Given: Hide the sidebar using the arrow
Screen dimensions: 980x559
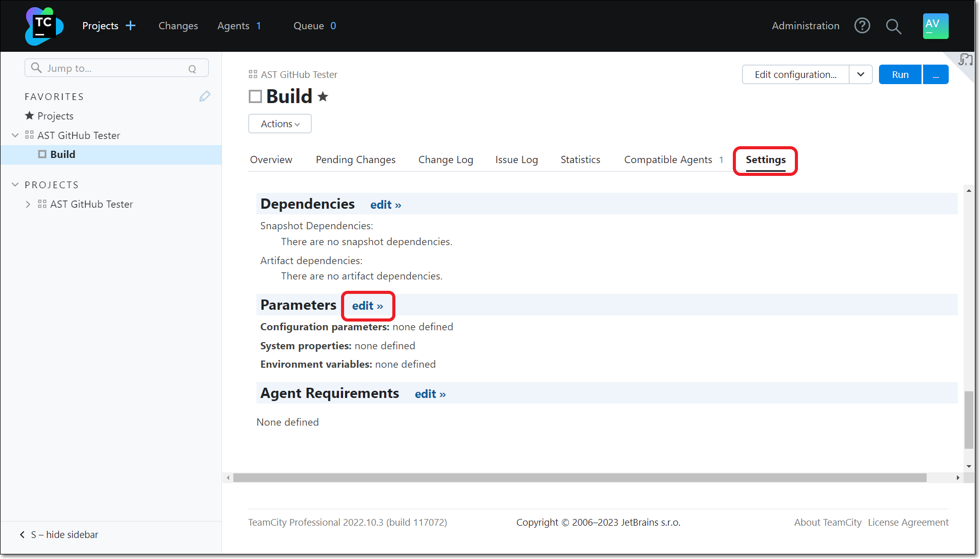Looking at the screenshot, I should (22, 534).
